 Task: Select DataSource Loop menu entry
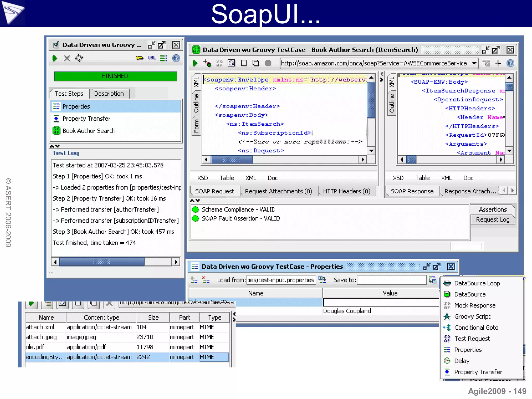(x=477, y=283)
